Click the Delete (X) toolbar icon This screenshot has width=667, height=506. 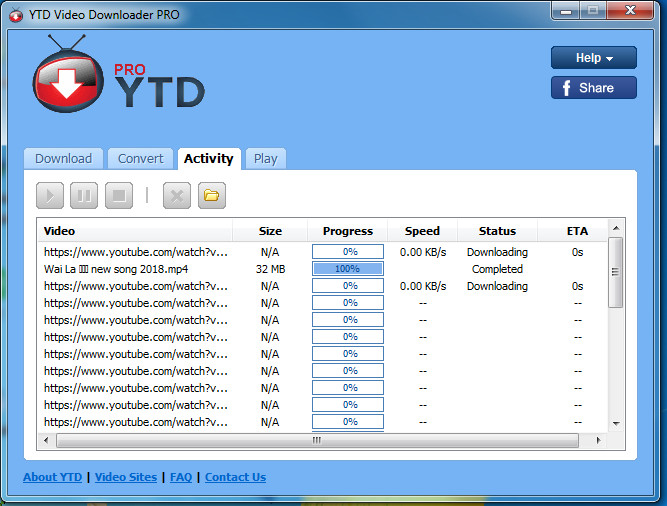177,196
